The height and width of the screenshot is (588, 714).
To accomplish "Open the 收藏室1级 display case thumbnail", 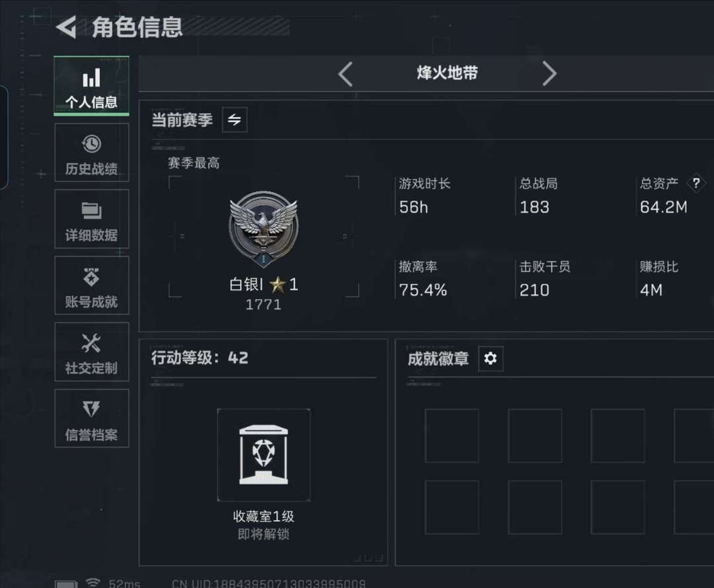I will (264, 455).
